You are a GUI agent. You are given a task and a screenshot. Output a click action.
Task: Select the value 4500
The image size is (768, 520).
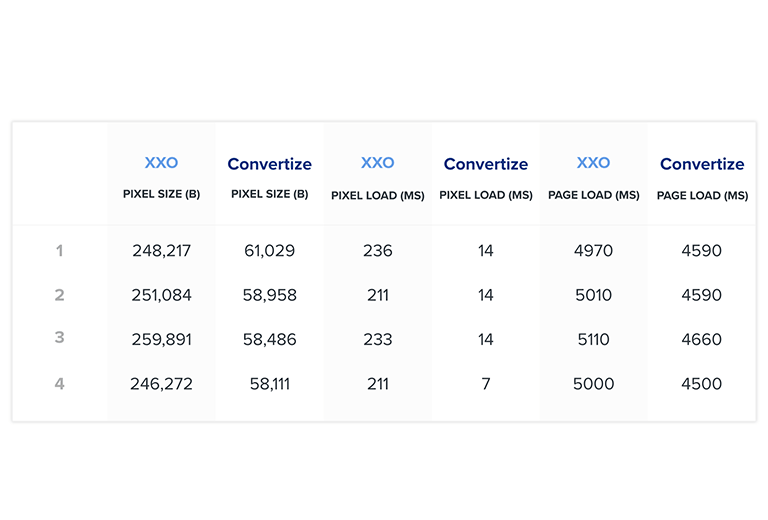coord(701,384)
